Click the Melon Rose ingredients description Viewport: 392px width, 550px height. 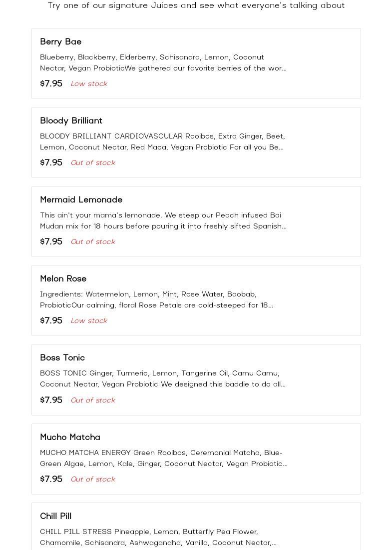pyautogui.click(x=156, y=299)
